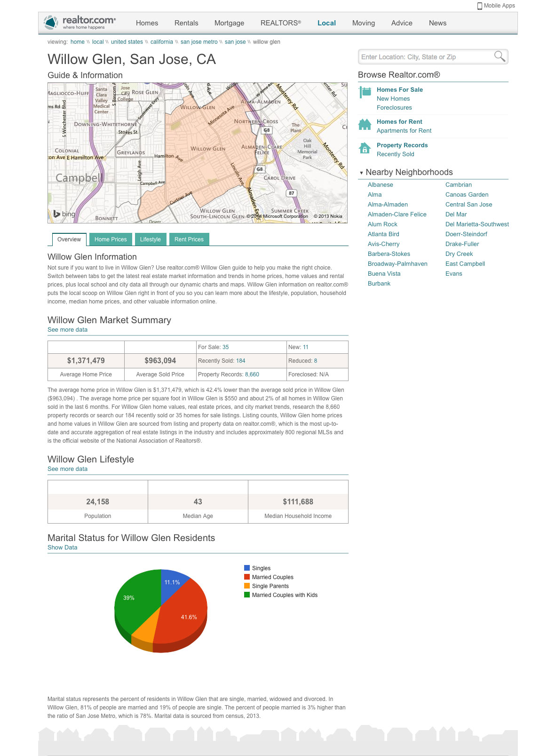Open the Almaden-Clare Felice neighborhood link
The width and height of the screenshot is (556, 756).
[x=397, y=215]
